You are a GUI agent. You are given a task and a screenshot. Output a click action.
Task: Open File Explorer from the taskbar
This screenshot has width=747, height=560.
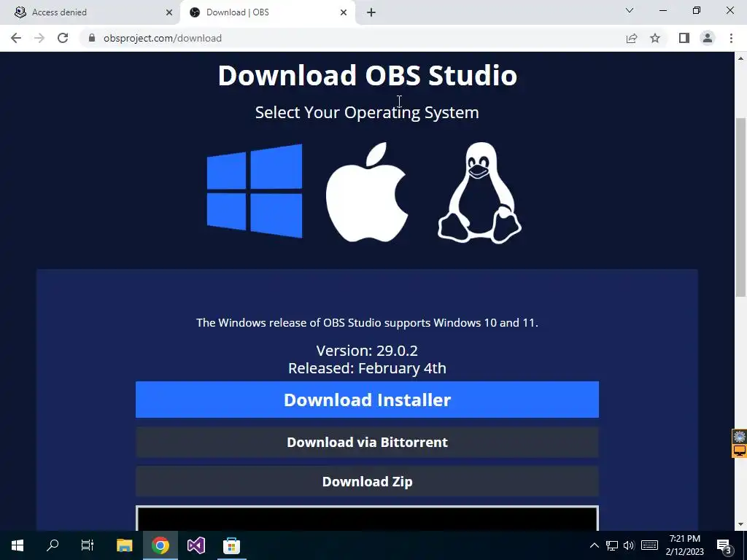(x=124, y=545)
